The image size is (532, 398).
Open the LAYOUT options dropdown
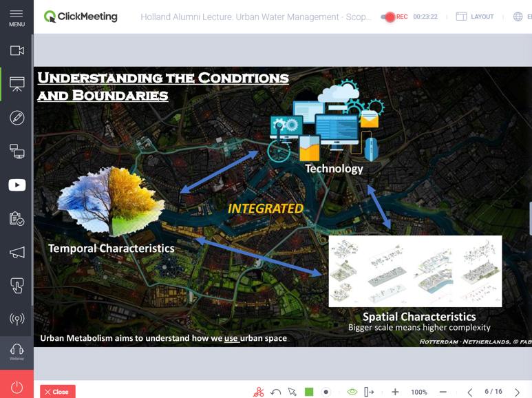click(475, 17)
